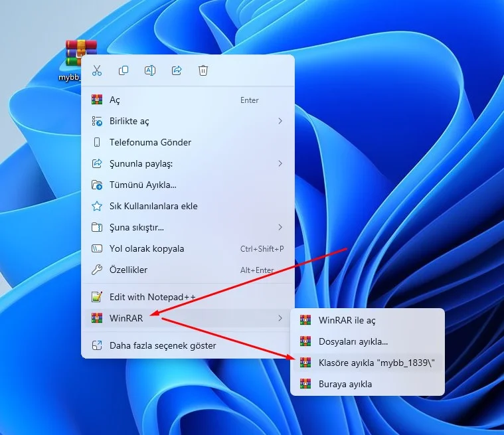
Task: Open Şununla paylaş: submenu
Action: coord(188,163)
